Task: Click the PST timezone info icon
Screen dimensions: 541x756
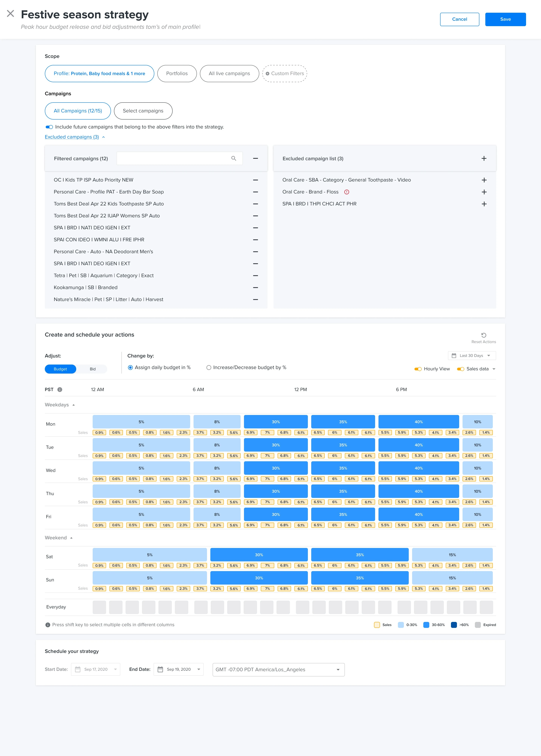Action: pos(60,389)
